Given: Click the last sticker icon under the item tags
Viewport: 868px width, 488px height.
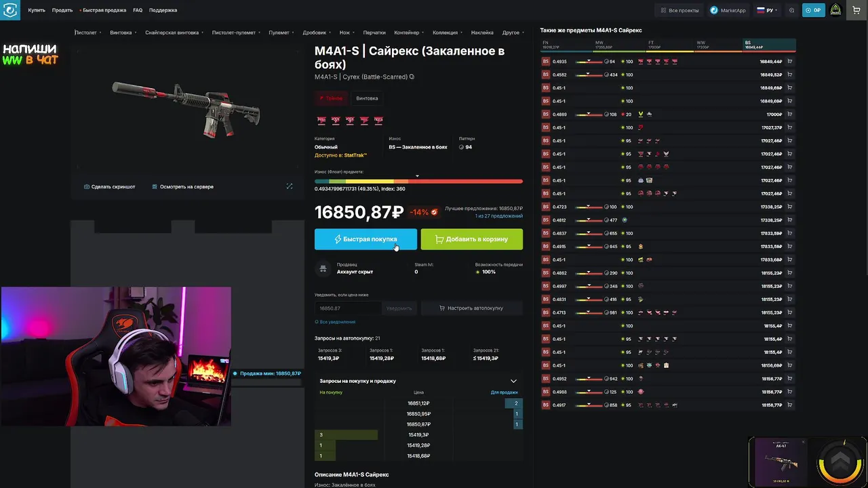Looking at the screenshot, I should [x=378, y=120].
